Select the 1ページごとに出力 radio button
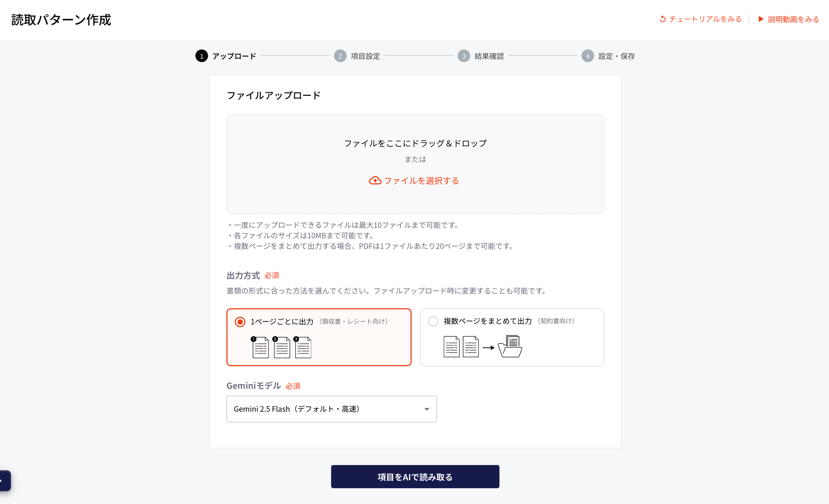 pyautogui.click(x=240, y=322)
